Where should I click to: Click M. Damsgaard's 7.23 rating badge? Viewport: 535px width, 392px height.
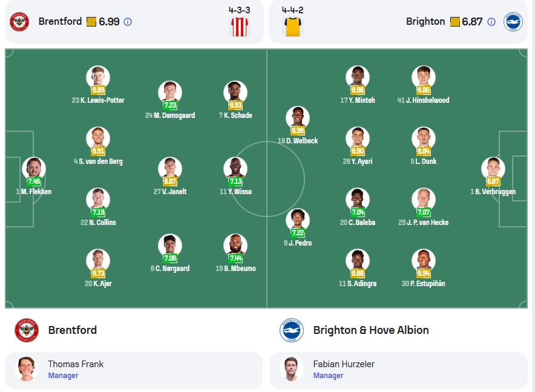click(x=170, y=105)
